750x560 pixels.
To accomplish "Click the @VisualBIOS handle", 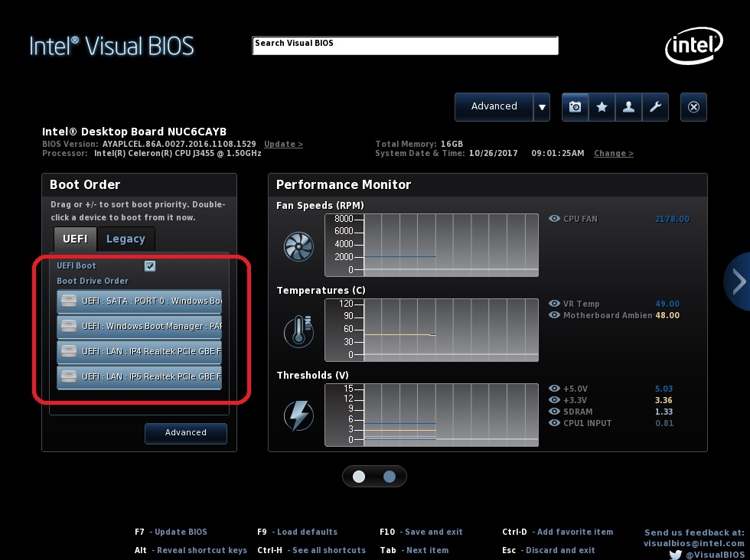I will tap(715, 555).
